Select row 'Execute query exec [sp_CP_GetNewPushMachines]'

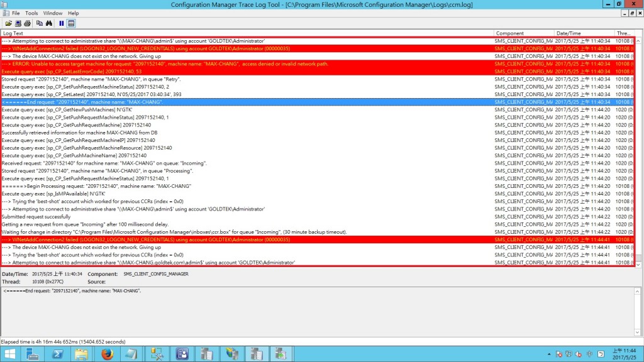(318, 109)
